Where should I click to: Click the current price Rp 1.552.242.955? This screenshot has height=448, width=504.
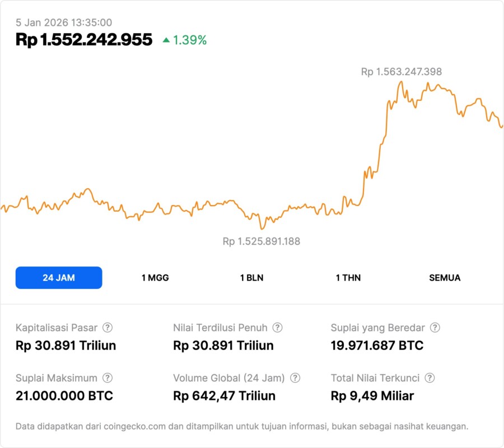(x=84, y=40)
